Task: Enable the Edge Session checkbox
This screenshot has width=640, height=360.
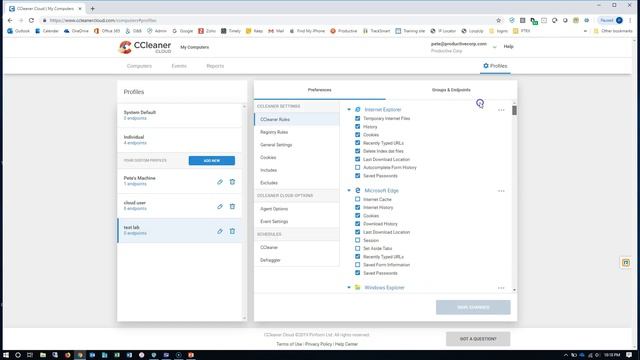Action: click(358, 240)
